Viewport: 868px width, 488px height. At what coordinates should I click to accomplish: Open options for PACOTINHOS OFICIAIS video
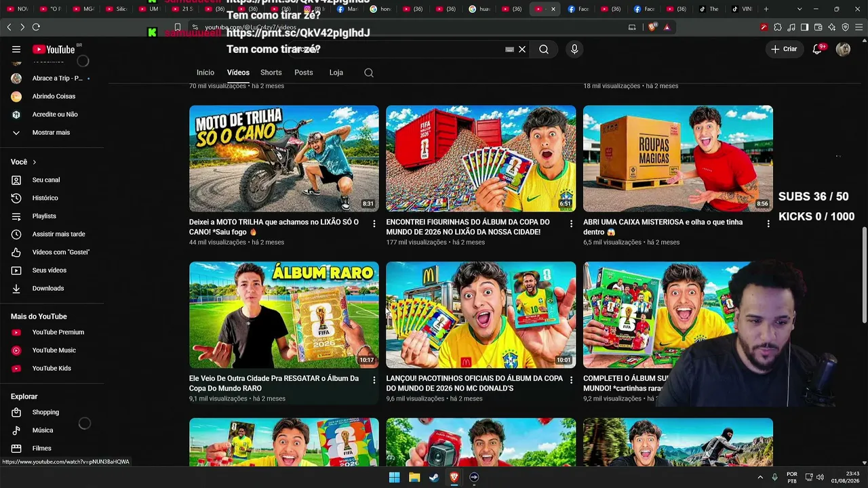(x=571, y=380)
